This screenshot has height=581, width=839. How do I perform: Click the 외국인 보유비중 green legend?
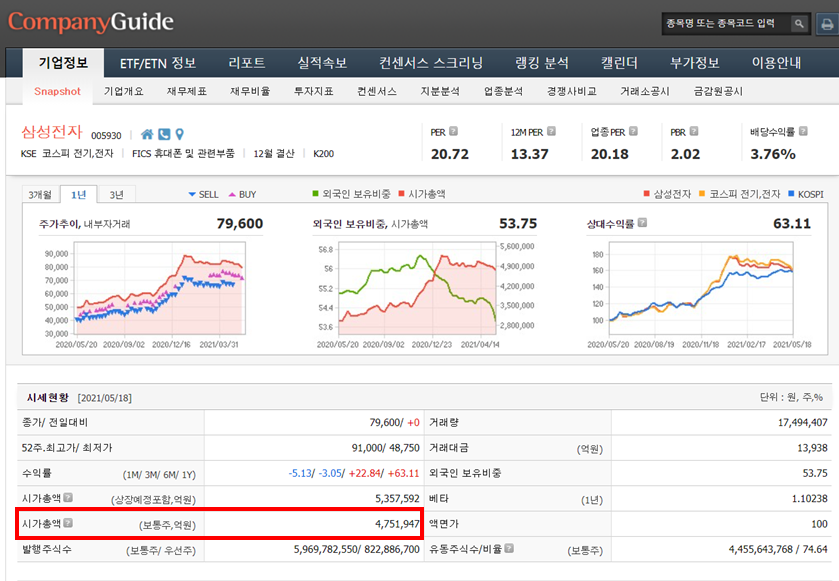click(352, 194)
